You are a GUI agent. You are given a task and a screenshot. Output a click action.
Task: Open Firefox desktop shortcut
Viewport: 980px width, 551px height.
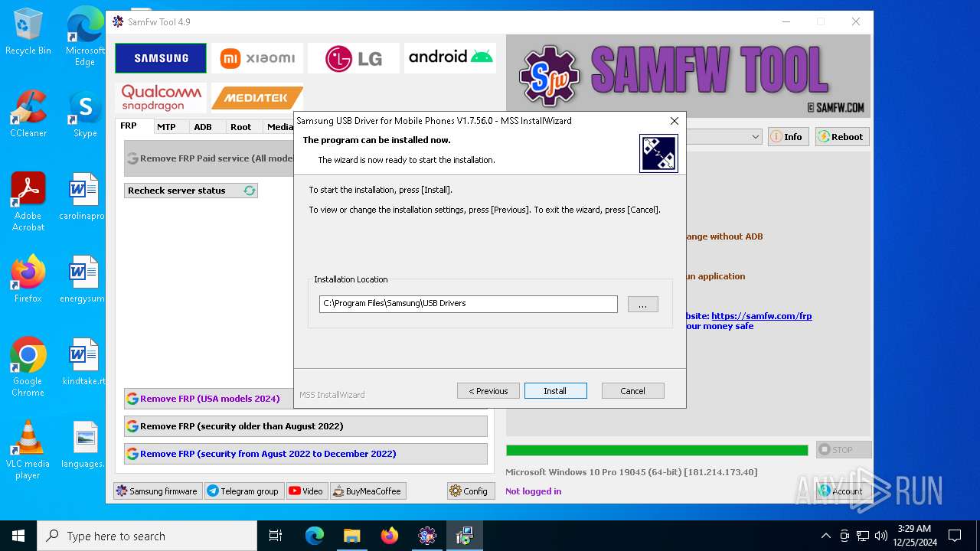[x=28, y=279]
